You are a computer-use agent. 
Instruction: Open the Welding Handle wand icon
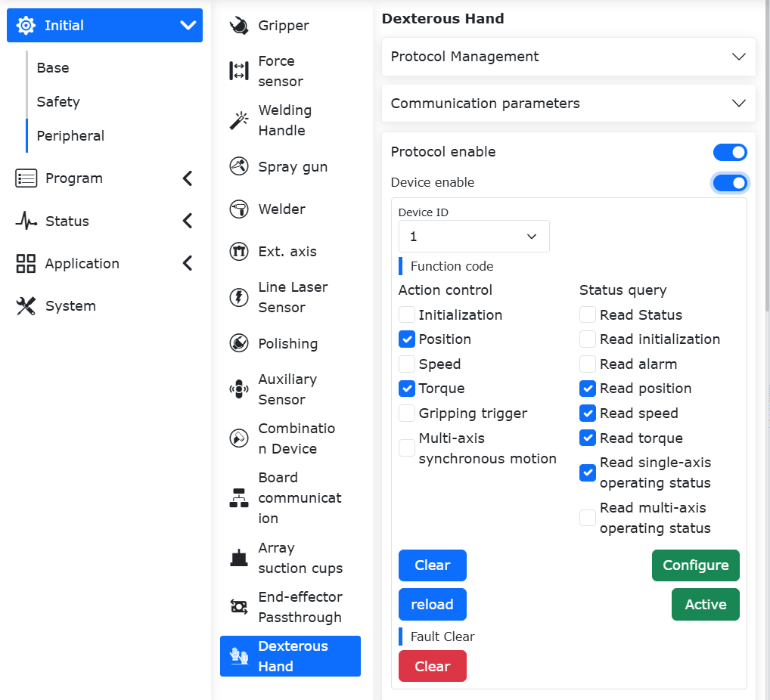pos(239,120)
